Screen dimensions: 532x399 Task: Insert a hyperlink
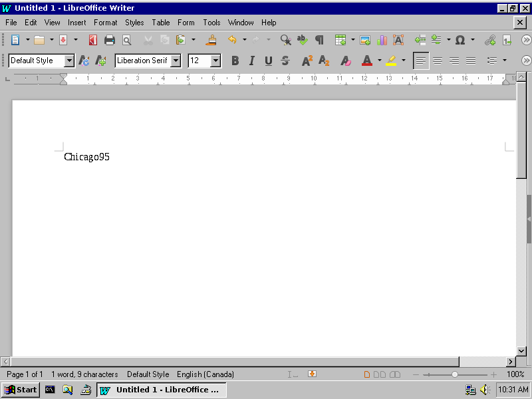point(490,40)
